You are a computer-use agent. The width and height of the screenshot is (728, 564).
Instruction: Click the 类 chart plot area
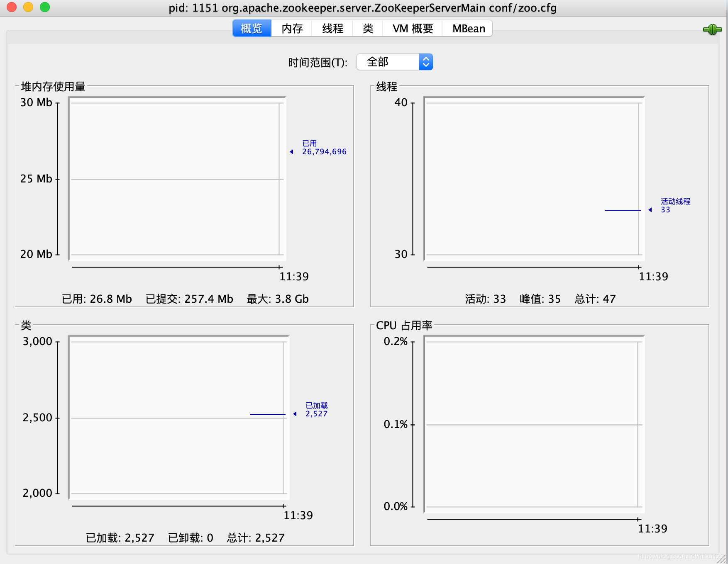(178, 417)
